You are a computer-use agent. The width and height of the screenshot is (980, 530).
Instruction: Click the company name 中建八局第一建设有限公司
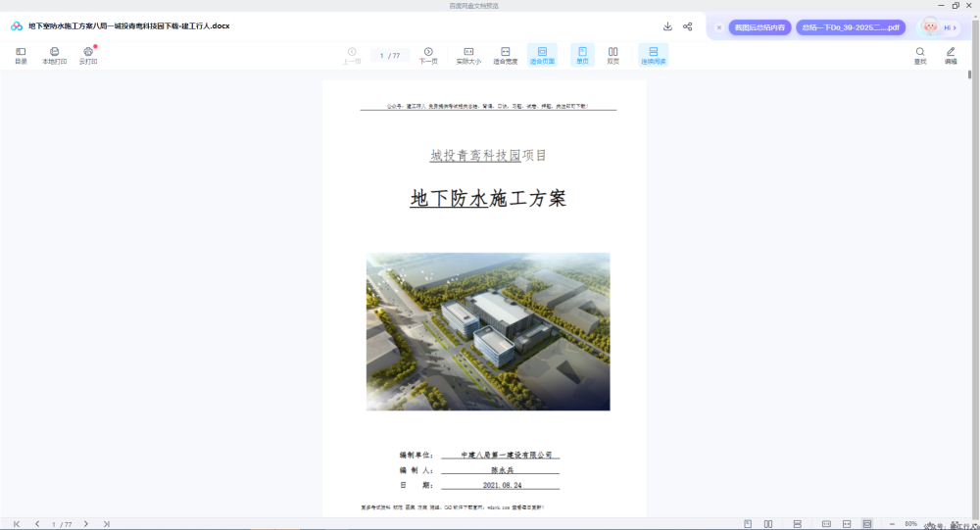[x=507, y=455]
